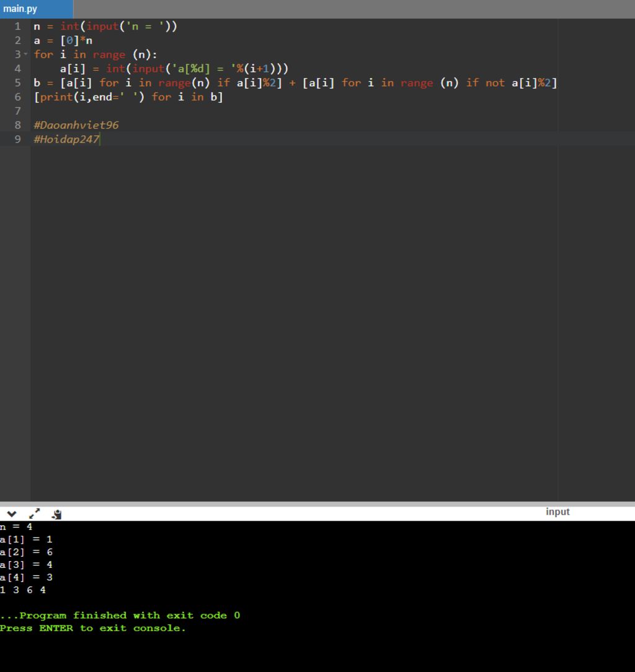
Task: Click console output '1 3 6 4'
Action: 23,590
